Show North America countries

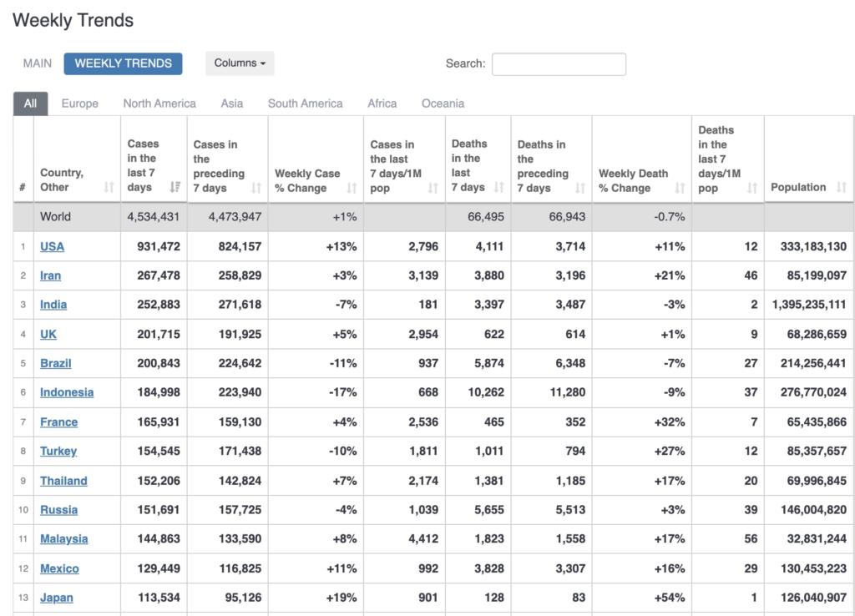[x=159, y=104]
